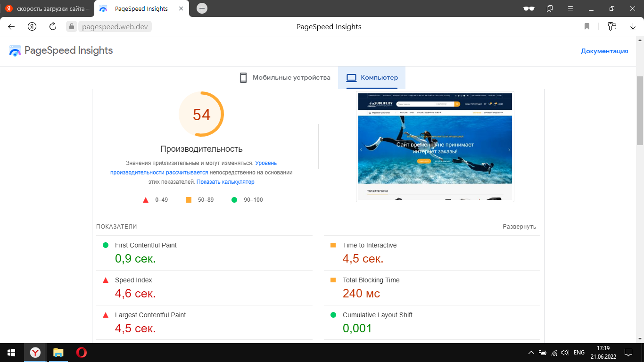Click Показать калькулятор link

pyautogui.click(x=225, y=182)
